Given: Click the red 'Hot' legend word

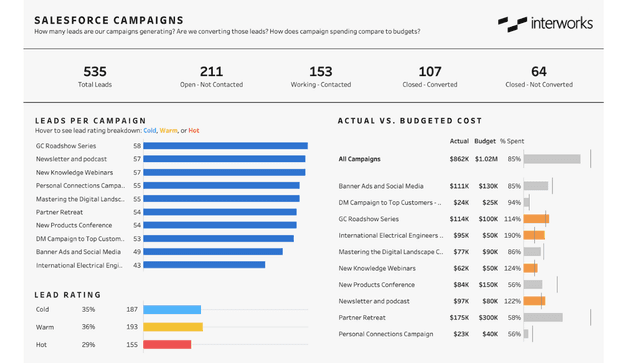Looking at the screenshot, I should tap(194, 131).
